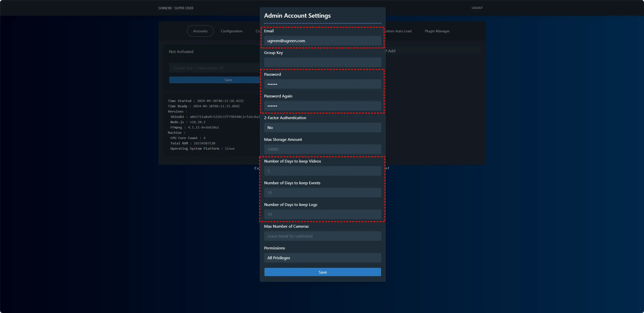Switch to the Custom Auto Load tab

tap(399, 31)
